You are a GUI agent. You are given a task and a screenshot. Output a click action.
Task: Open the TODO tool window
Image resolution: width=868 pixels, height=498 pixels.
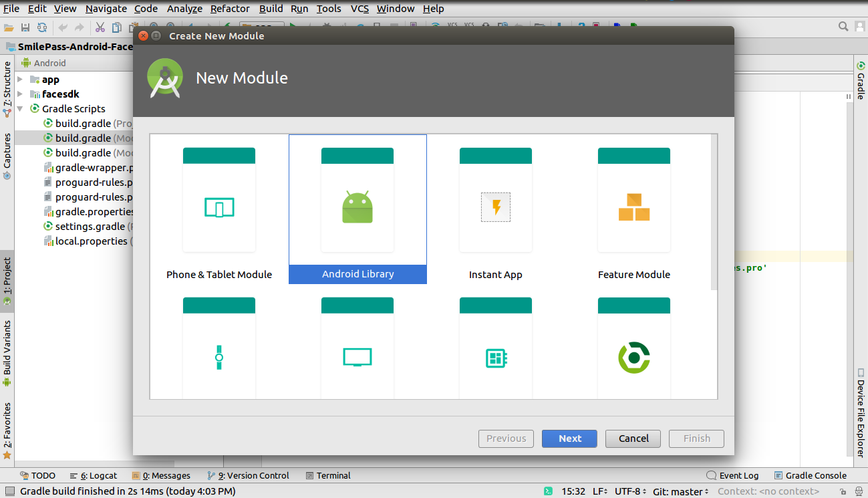click(x=37, y=475)
